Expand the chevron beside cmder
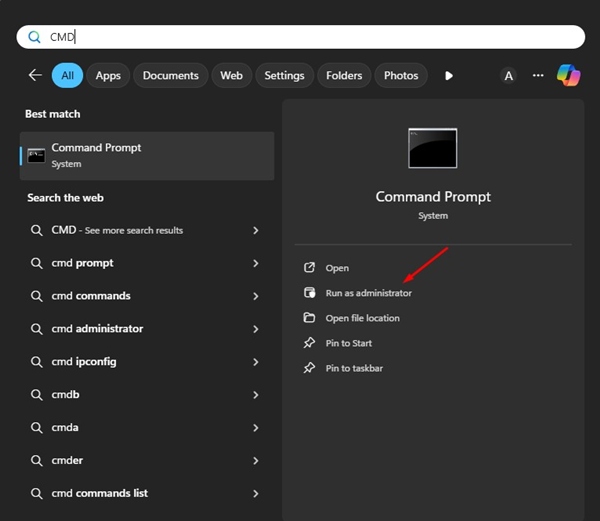The height and width of the screenshot is (521, 600). [256, 461]
